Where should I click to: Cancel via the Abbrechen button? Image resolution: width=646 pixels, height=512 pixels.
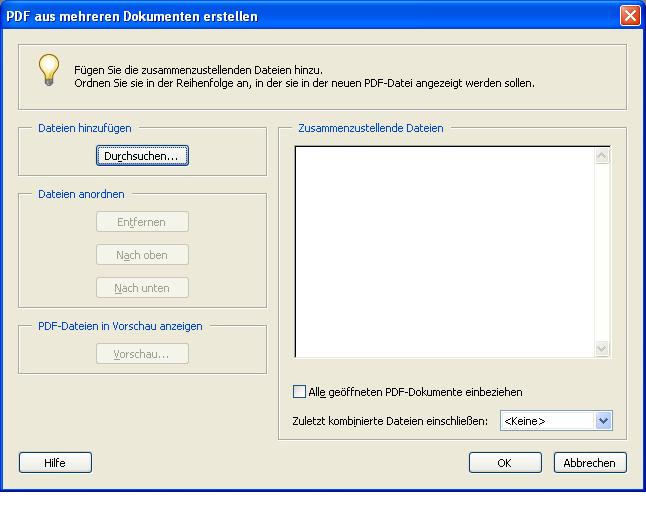590,463
